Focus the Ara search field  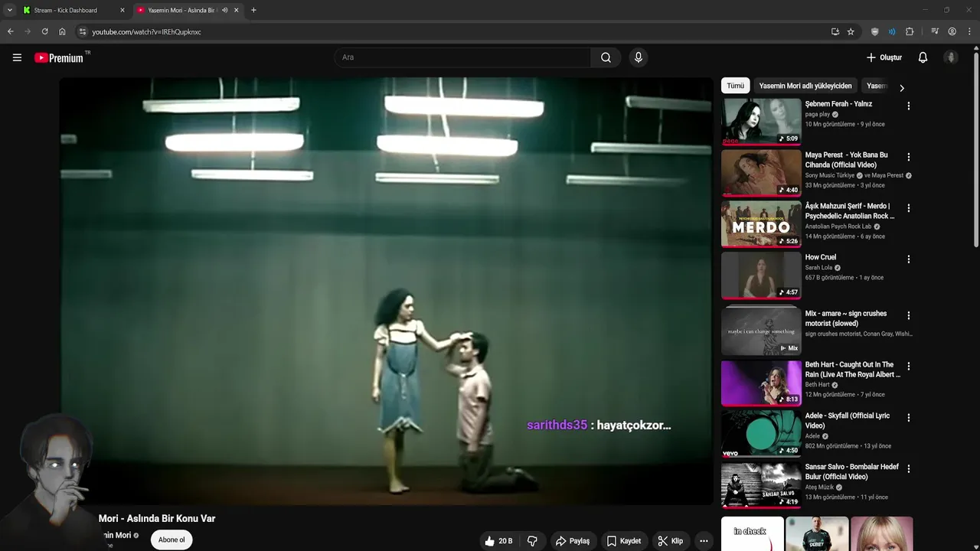point(462,57)
